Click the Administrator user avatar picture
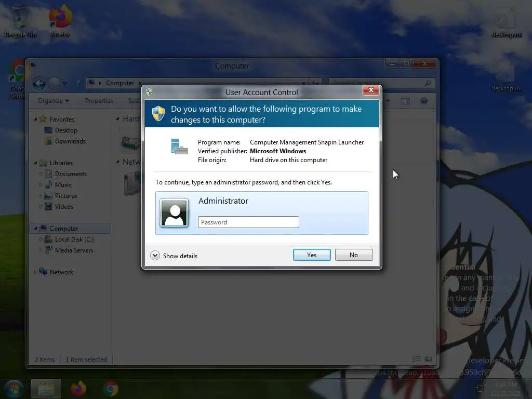This screenshot has width=532, height=399. pyautogui.click(x=174, y=212)
